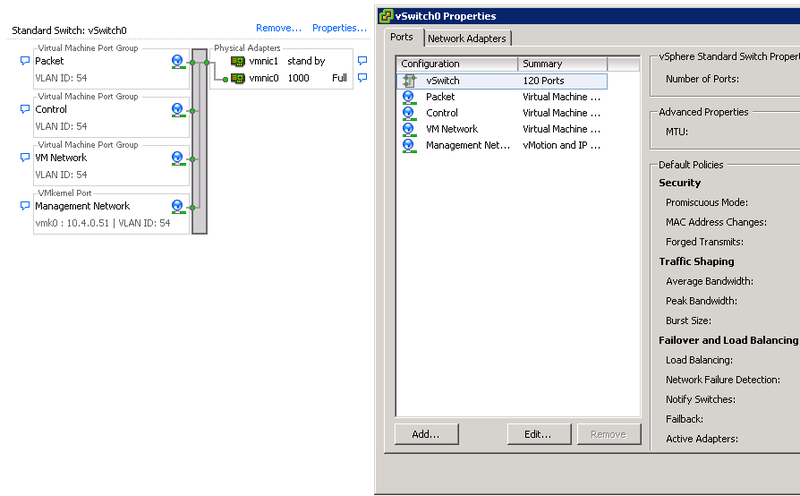Click the Management Net globe icon in Ports list

point(409,146)
